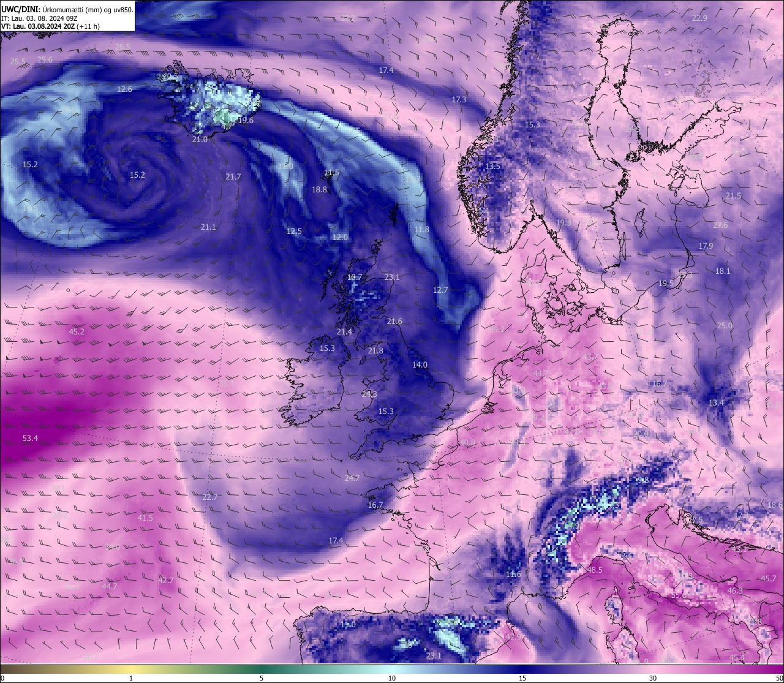Viewport: 784px width, 683px height.
Task: Select the 27.6 map value
Action: (x=720, y=225)
